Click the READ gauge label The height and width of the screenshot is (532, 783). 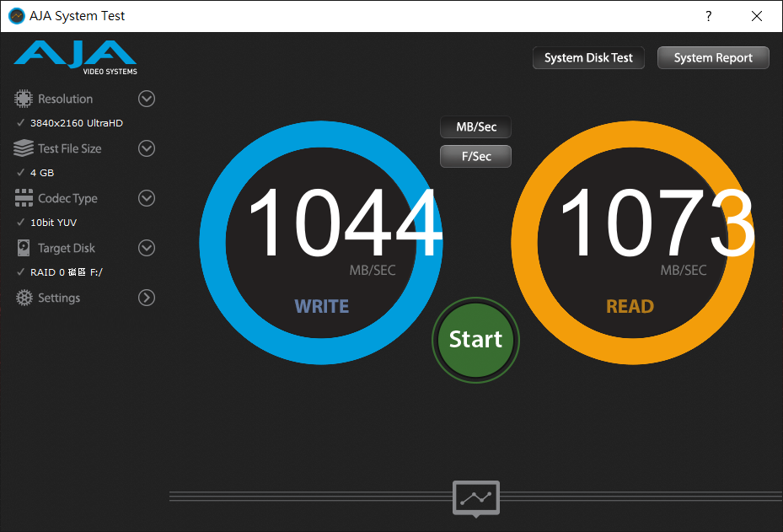pyautogui.click(x=630, y=306)
